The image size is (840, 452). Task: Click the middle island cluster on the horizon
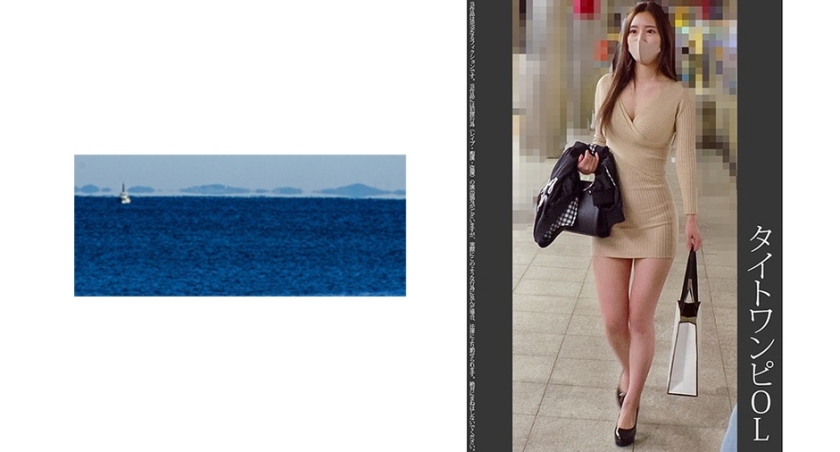click(x=215, y=188)
